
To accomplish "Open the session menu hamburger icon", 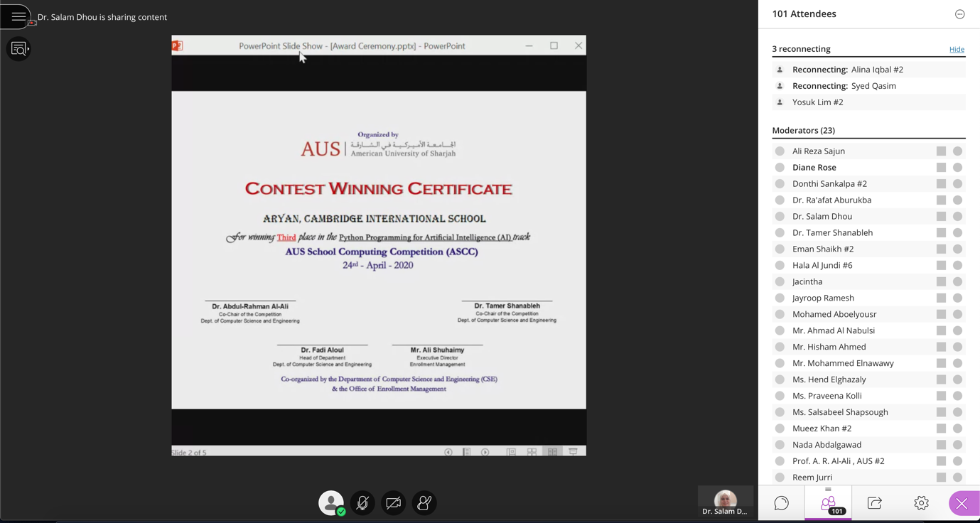I will tap(18, 16).
